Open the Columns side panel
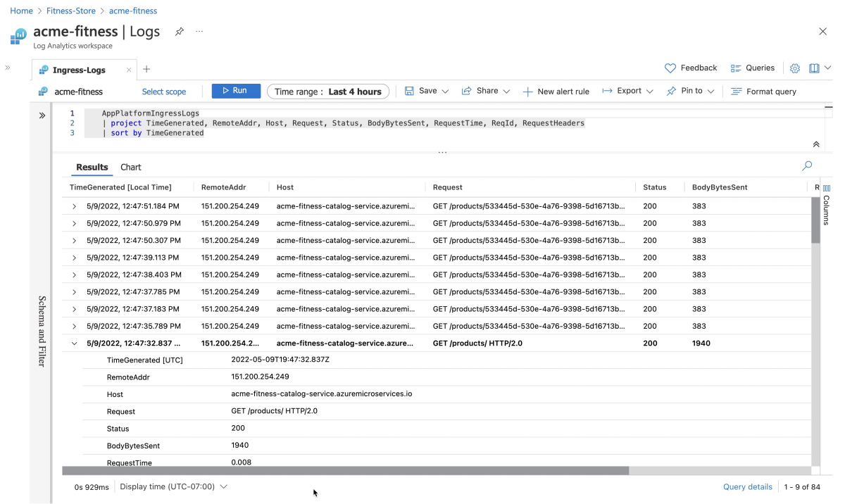The height and width of the screenshot is (504, 845). click(827, 204)
